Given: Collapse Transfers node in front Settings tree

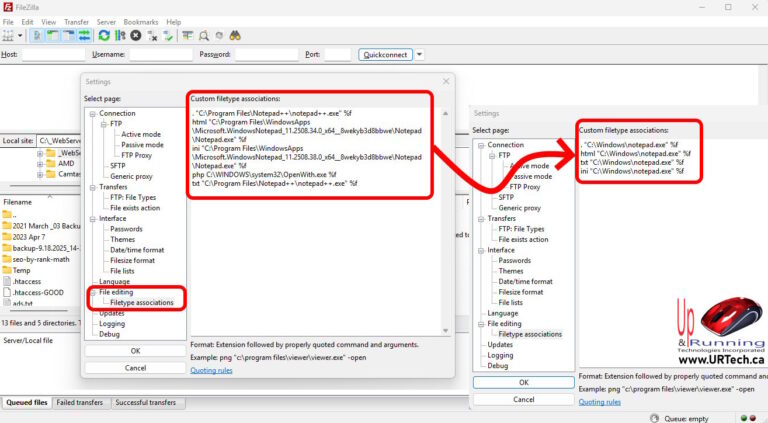Looking at the screenshot, I should [93, 188].
